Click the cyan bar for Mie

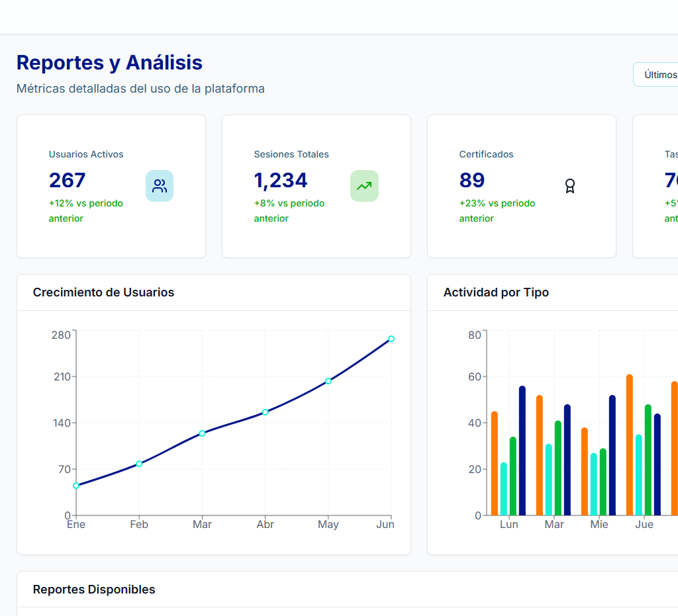click(x=594, y=484)
